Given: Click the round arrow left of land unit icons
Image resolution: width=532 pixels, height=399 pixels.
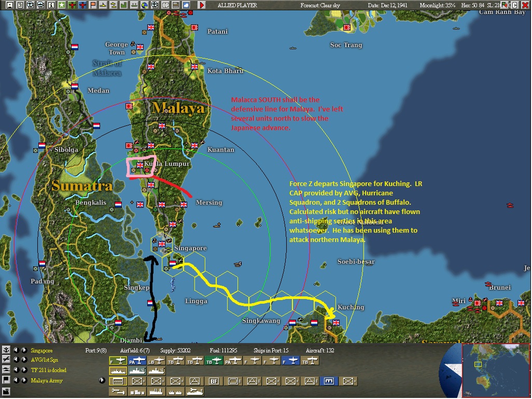Looking at the screenshot, I should point(102,380).
